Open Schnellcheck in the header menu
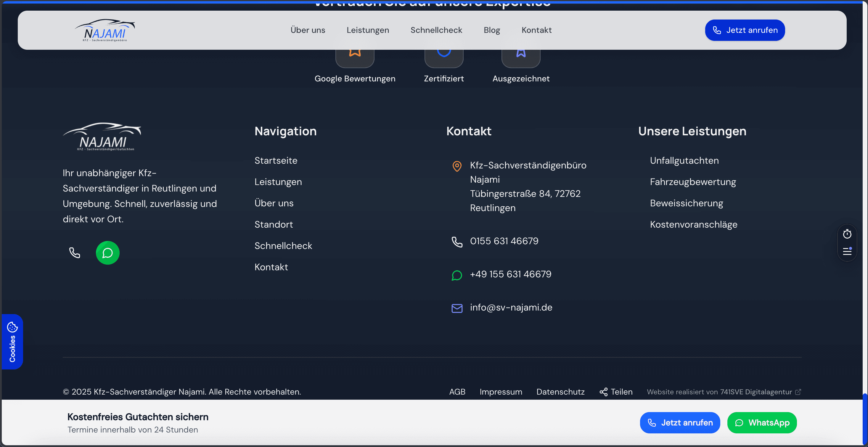 click(x=436, y=30)
